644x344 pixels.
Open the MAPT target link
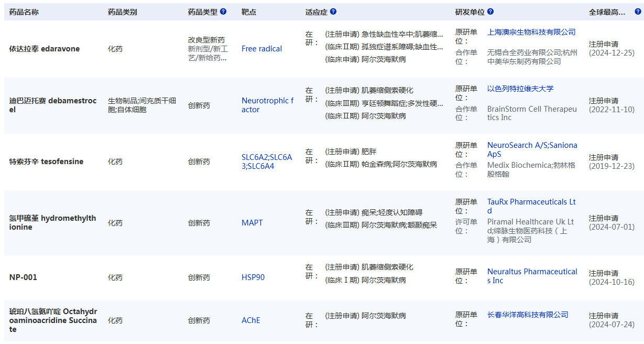point(252,223)
